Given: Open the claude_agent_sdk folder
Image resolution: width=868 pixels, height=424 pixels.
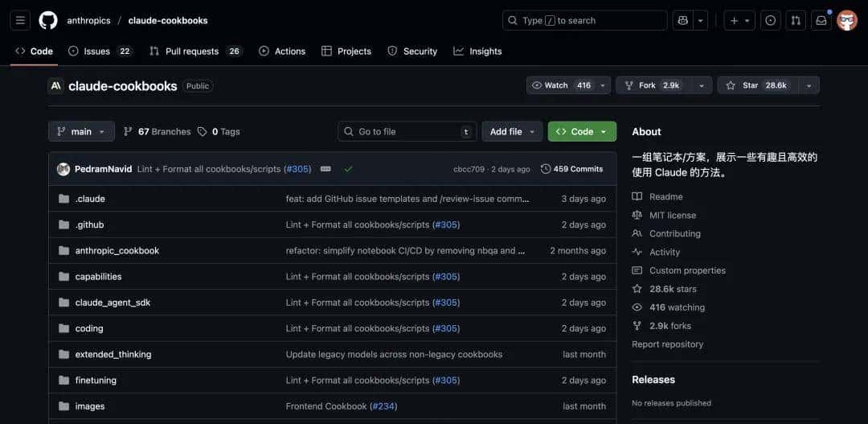Looking at the screenshot, I should tap(113, 303).
